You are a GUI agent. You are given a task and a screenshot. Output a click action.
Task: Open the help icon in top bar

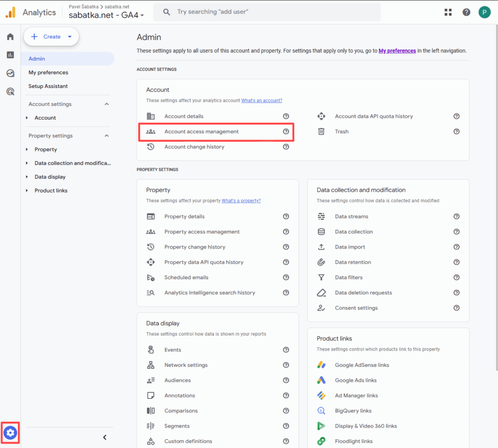[466, 12]
